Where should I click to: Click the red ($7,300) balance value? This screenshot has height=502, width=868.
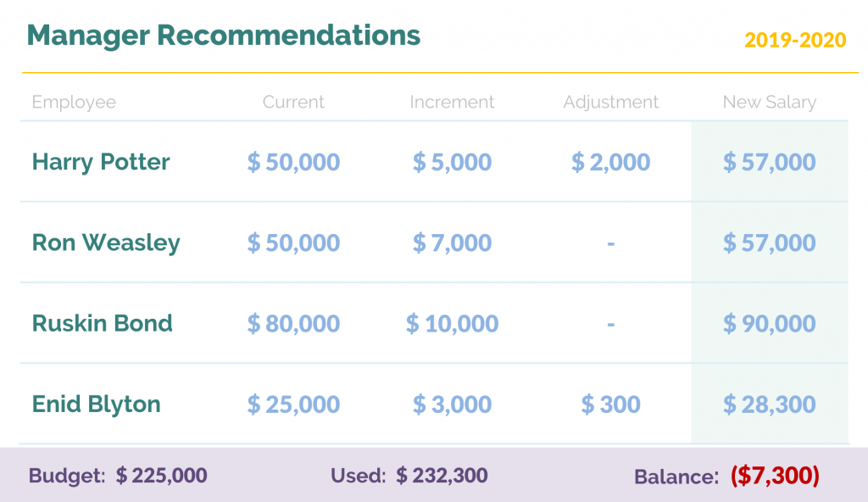click(775, 476)
